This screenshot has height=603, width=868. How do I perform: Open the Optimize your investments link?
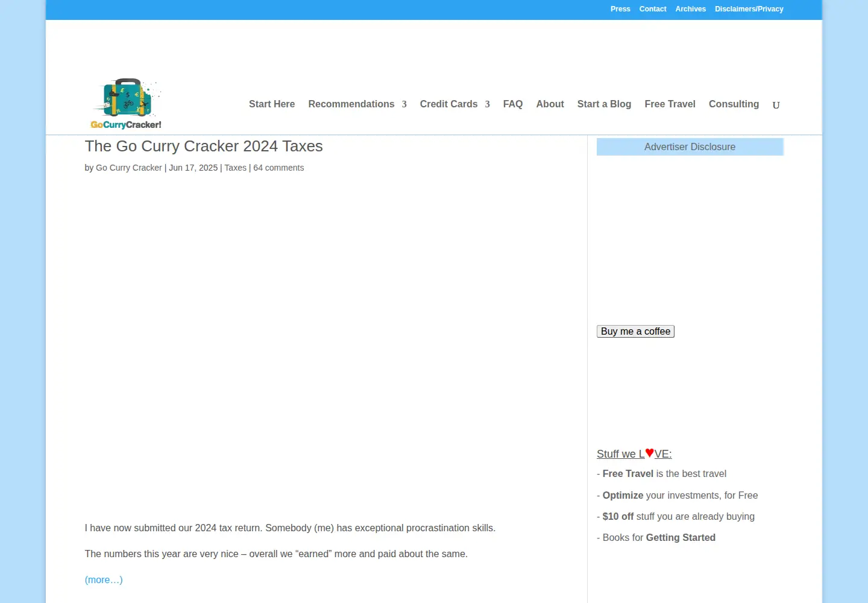[x=623, y=495]
